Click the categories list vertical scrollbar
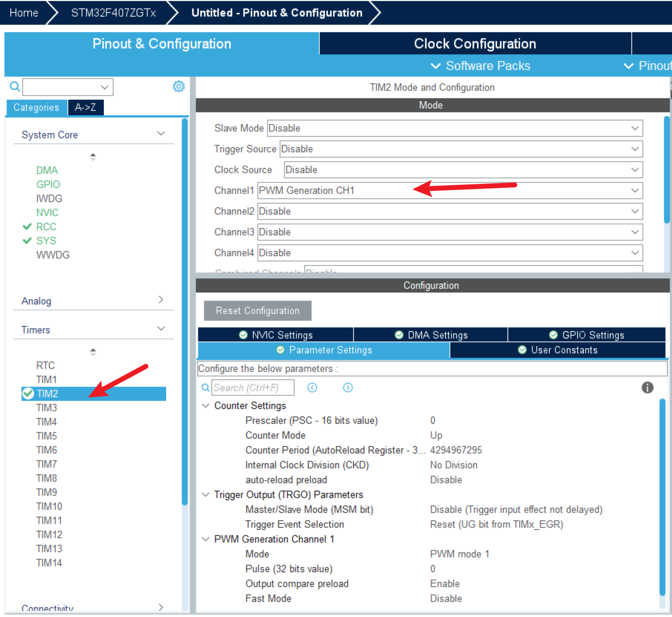 click(x=185, y=311)
